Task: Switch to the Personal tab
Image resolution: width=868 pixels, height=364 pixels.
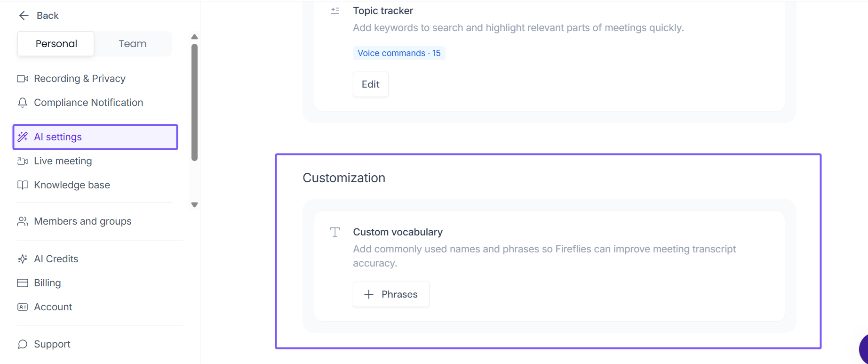Action: tap(56, 44)
